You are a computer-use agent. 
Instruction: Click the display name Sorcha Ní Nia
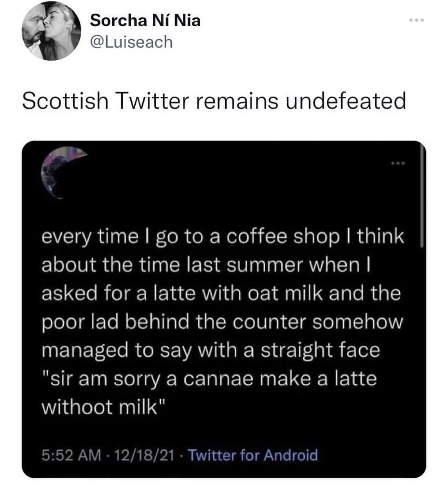tap(145, 21)
